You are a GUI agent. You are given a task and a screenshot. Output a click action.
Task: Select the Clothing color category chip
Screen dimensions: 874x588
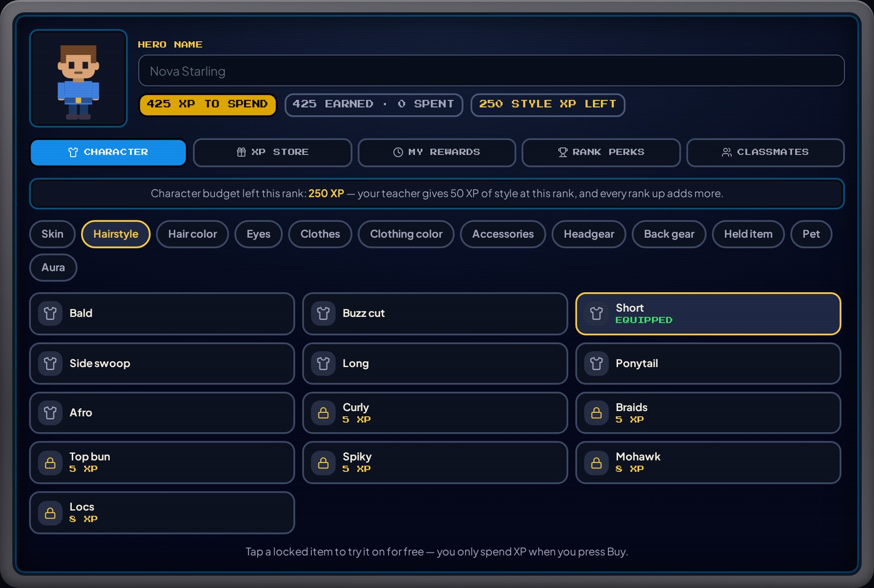(406, 234)
